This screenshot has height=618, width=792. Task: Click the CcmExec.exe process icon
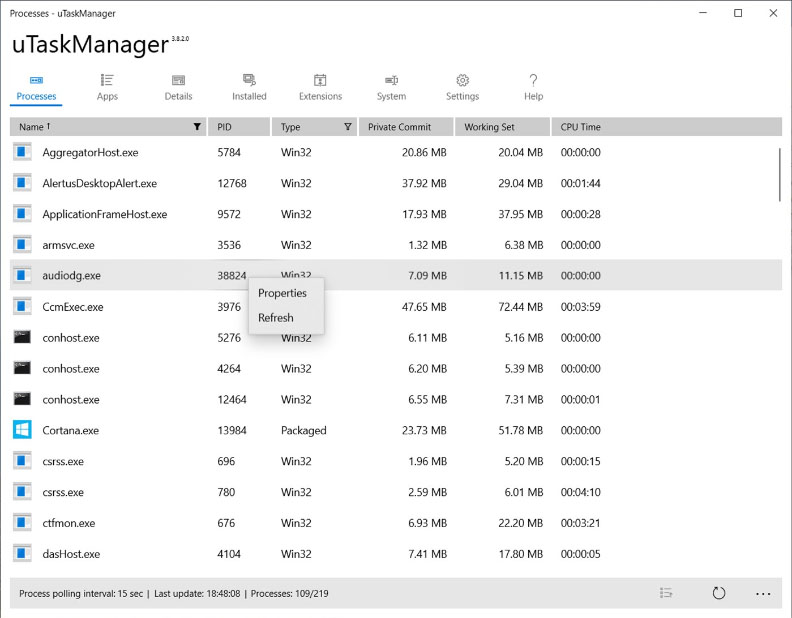click(22, 306)
